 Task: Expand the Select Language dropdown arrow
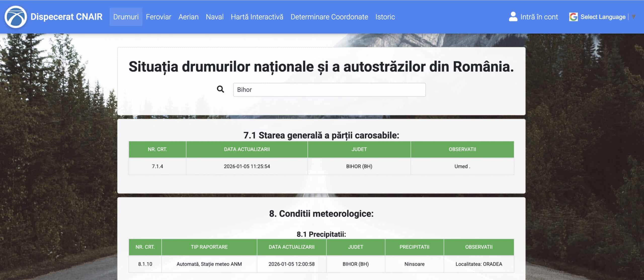pos(634,17)
